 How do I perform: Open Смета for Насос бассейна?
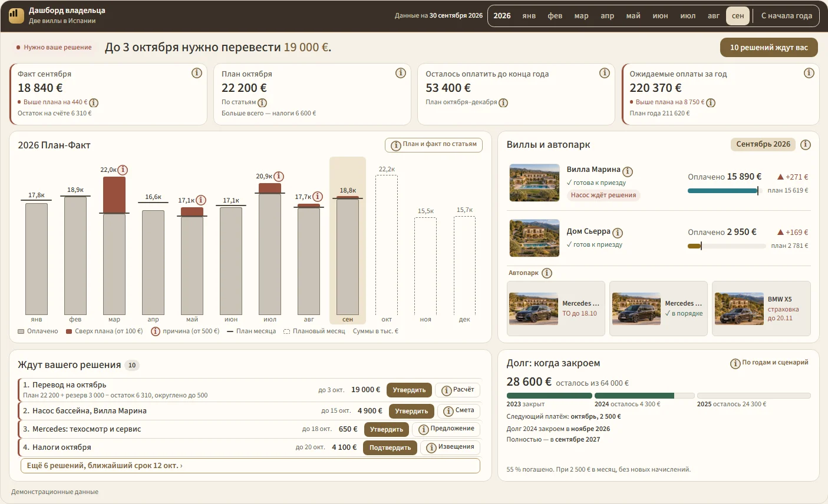coord(458,411)
